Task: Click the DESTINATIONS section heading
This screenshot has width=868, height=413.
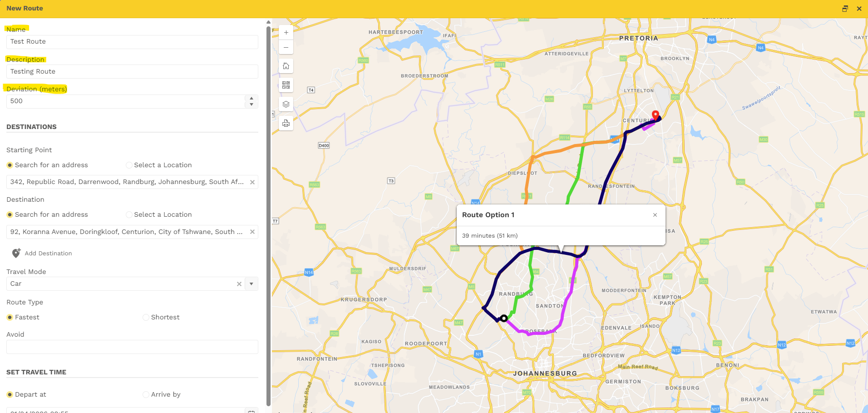Action: pos(31,127)
